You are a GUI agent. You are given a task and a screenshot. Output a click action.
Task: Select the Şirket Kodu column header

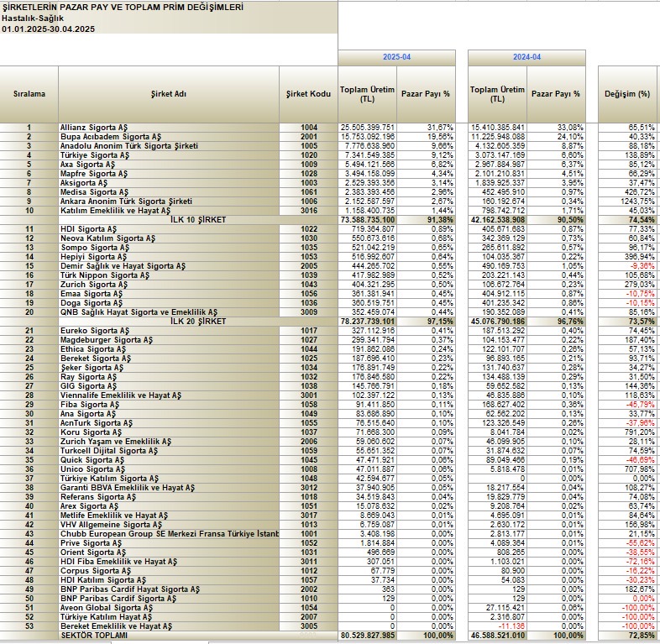[x=308, y=94]
